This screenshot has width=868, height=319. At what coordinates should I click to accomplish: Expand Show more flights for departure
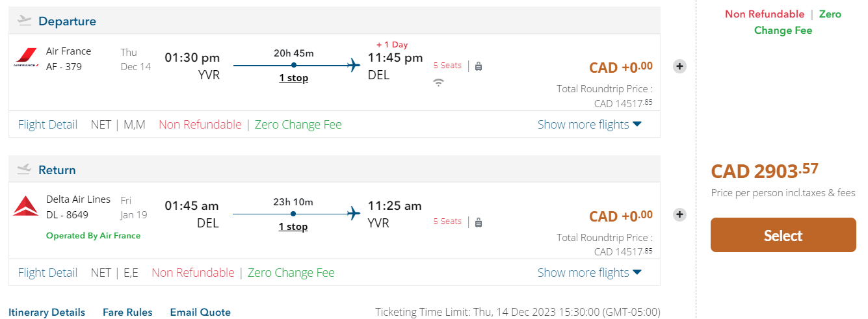pyautogui.click(x=589, y=124)
